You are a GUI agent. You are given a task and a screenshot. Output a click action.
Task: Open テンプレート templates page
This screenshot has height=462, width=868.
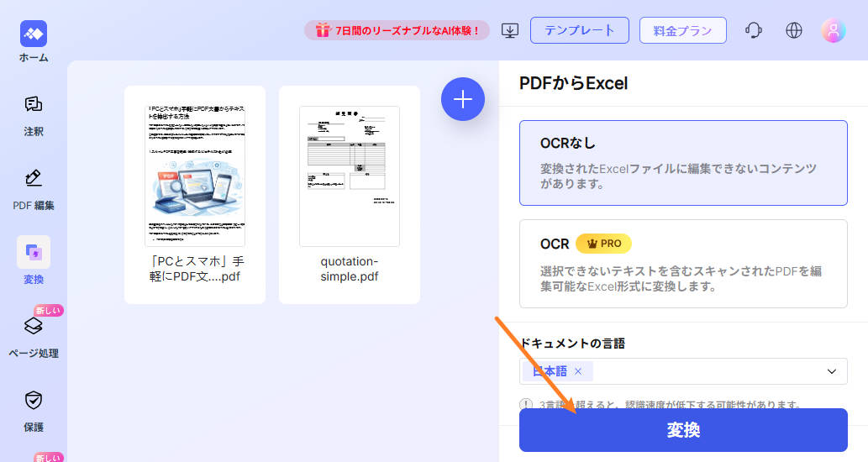(x=580, y=30)
